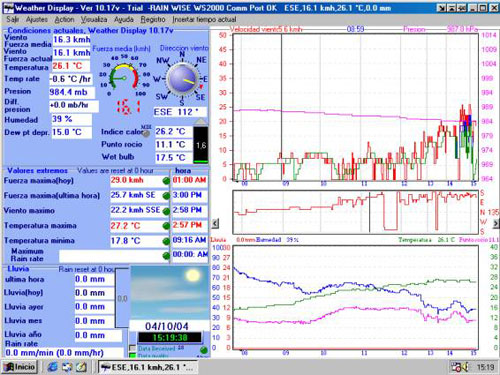Click Insertar tiempo actual menu item
This screenshot has width=500, height=375.
[204, 20]
